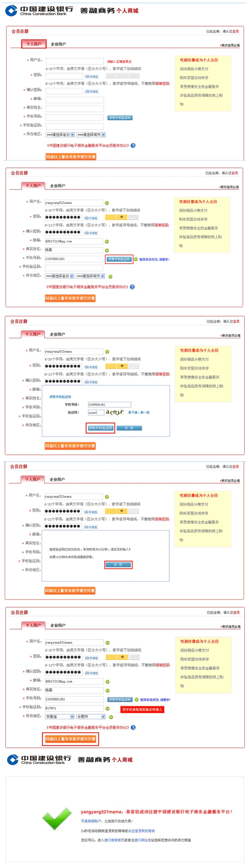The height and width of the screenshot is (868, 249).
Task: Click the 看不清，换一张 captcha refresh link
Action: click(139, 413)
